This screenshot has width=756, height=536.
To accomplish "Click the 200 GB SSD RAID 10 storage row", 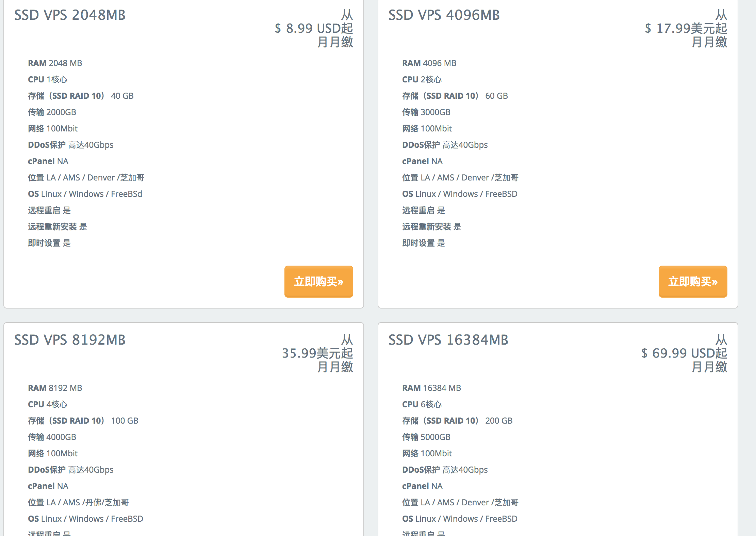I will click(457, 421).
